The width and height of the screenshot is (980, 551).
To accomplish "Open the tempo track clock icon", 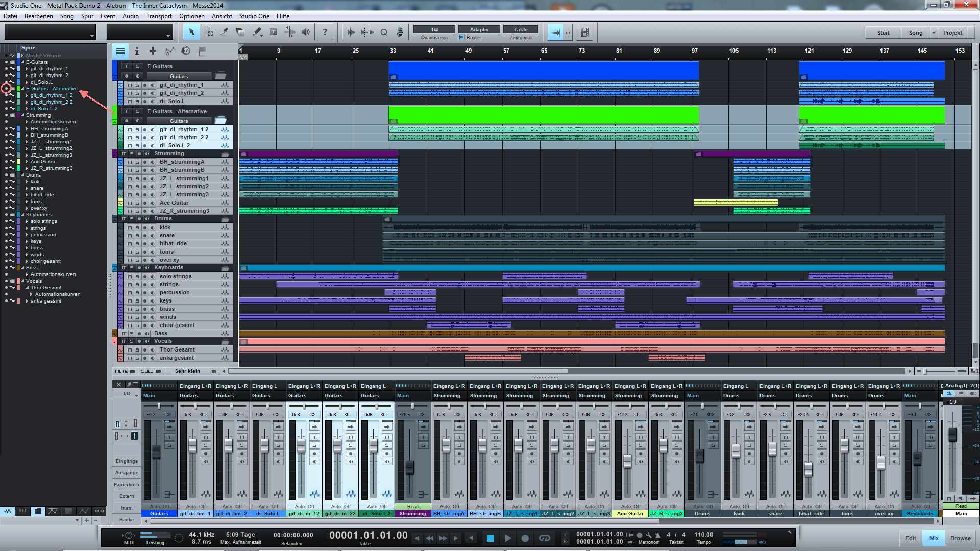I will tap(186, 51).
